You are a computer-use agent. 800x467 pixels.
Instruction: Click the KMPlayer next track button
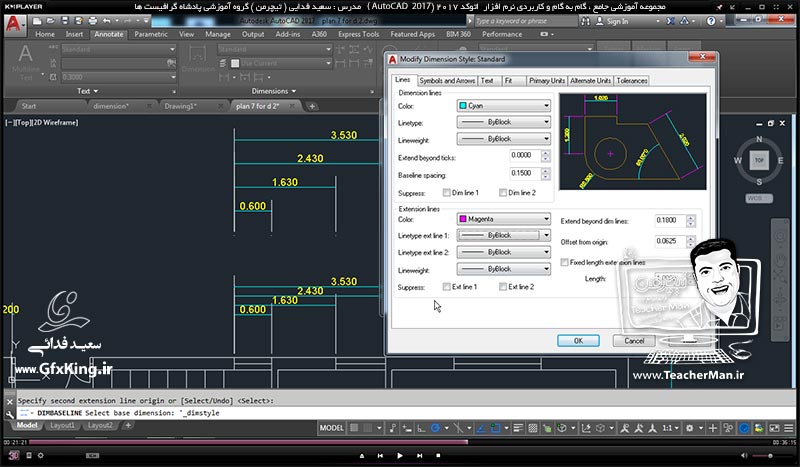click(419, 455)
